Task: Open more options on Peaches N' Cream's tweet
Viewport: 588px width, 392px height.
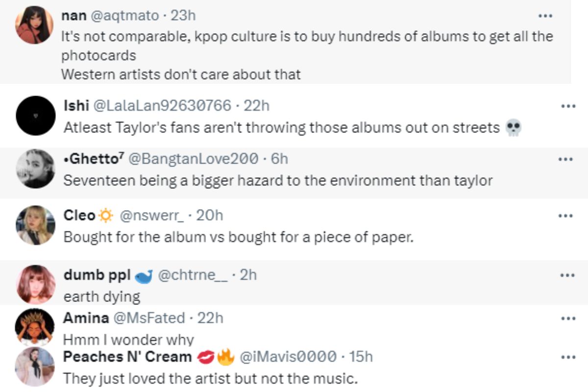Action: coord(568,357)
